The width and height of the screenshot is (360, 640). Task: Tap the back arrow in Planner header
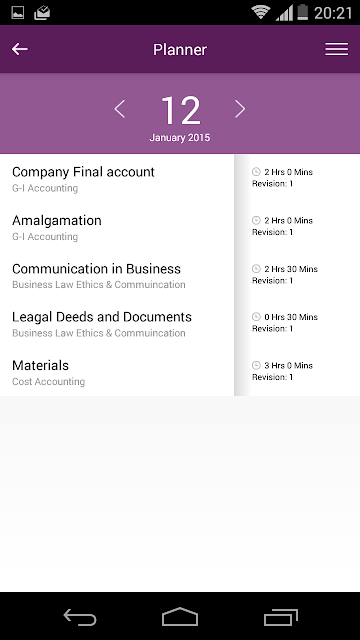20,49
